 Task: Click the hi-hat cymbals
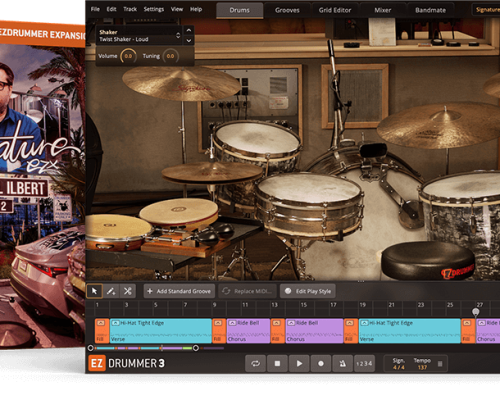coord(212,173)
